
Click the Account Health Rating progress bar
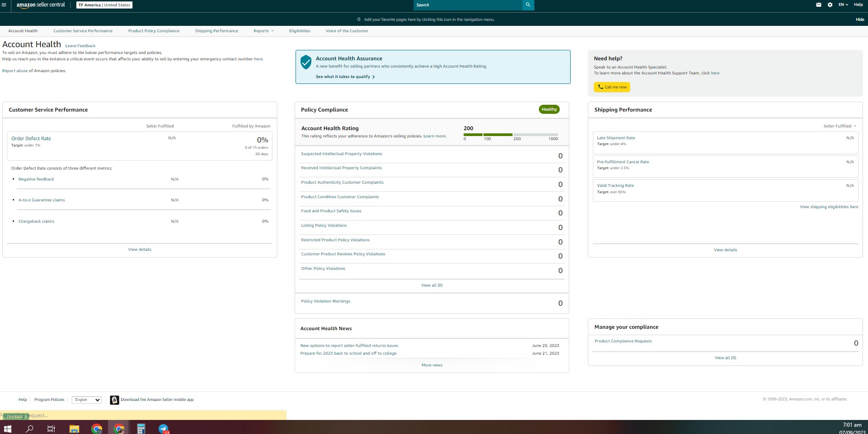511,135
